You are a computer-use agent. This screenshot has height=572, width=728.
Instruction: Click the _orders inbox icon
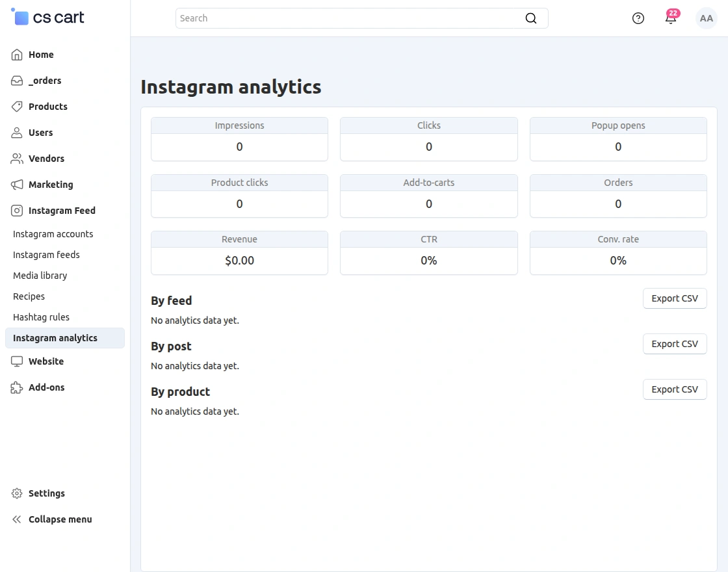pos(17,81)
